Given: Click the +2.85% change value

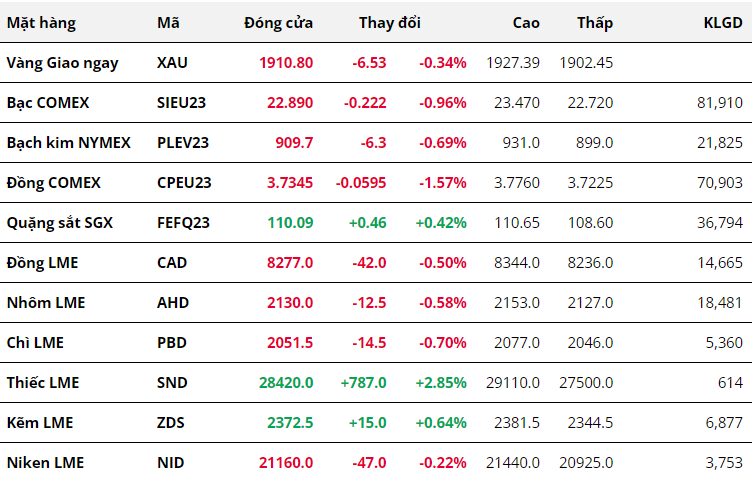Looking at the screenshot, I should (441, 383).
